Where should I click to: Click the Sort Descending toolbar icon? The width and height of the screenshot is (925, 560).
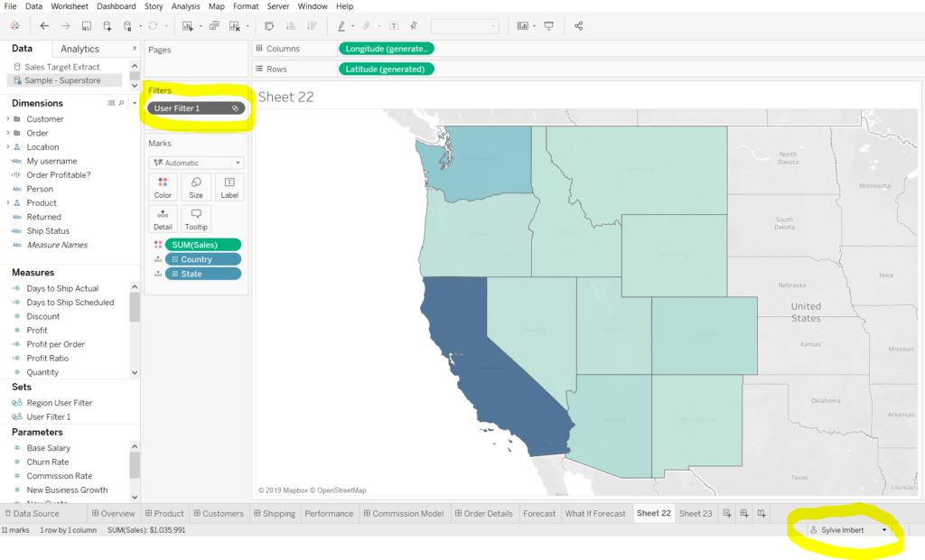(x=312, y=26)
